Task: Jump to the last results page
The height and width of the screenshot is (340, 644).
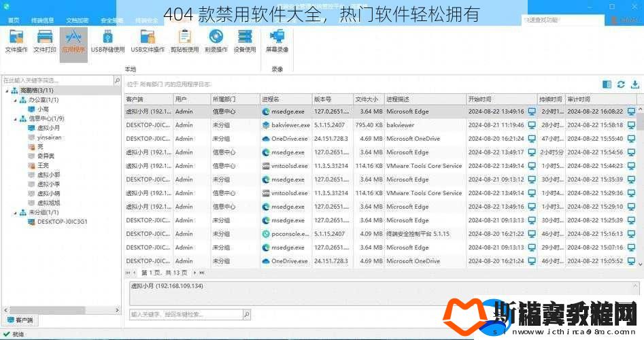Action: 202,273
